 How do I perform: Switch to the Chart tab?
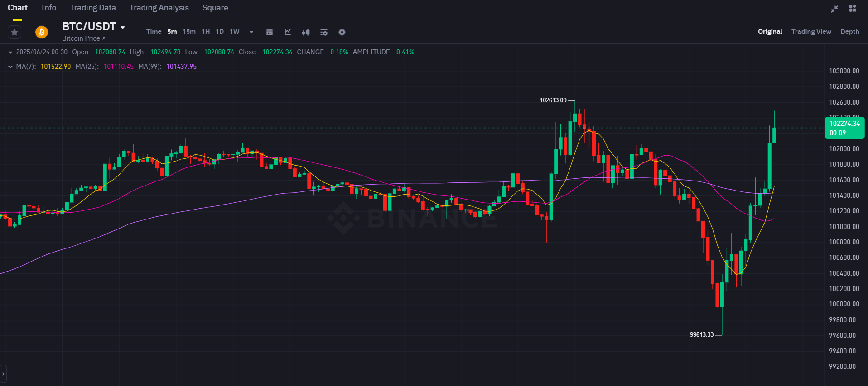[x=18, y=8]
